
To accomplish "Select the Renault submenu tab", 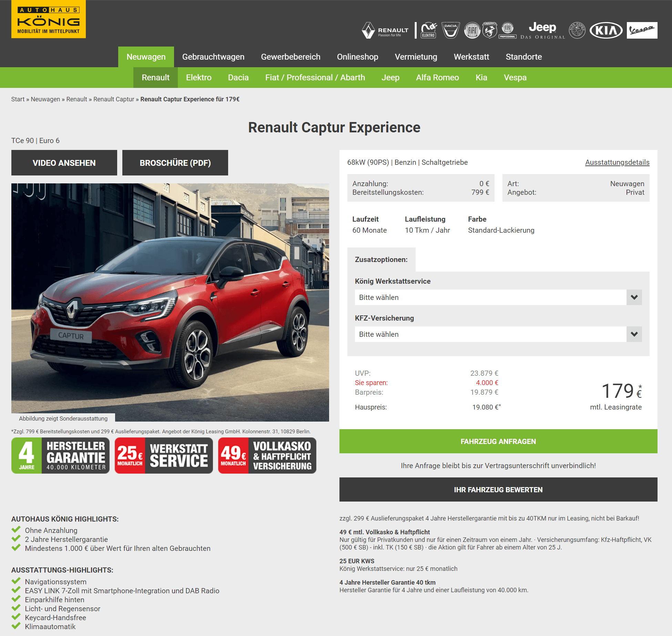I will click(155, 78).
